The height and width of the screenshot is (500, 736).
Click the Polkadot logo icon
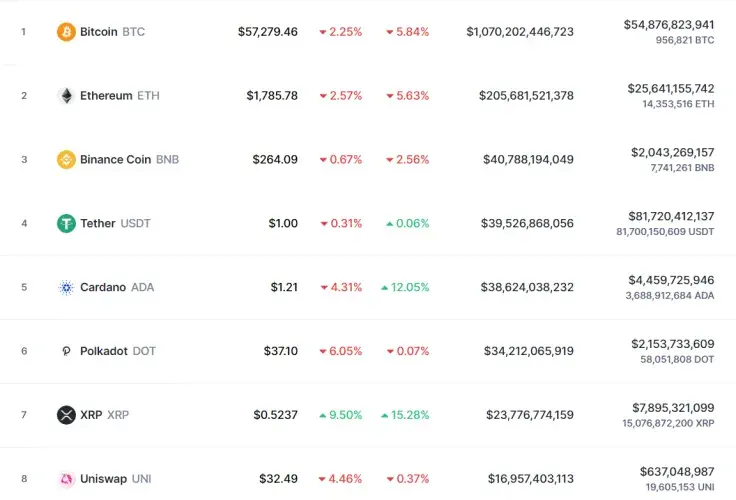click(66, 352)
